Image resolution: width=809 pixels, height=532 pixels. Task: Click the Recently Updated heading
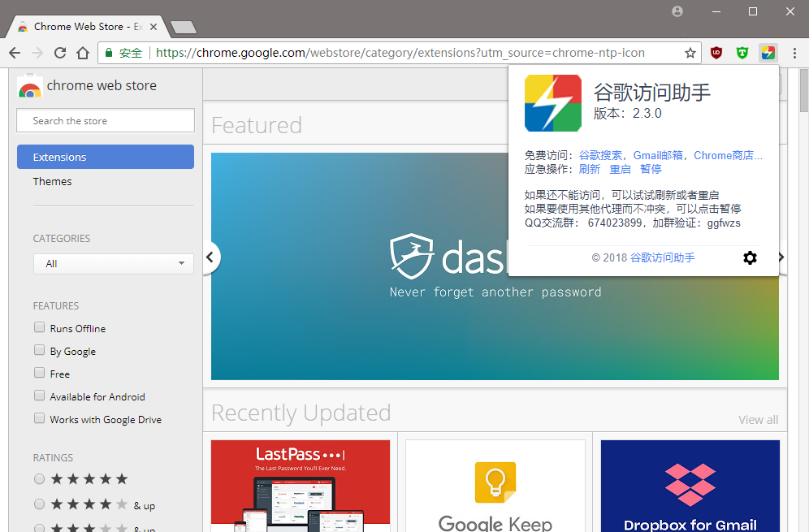click(301, 413)
